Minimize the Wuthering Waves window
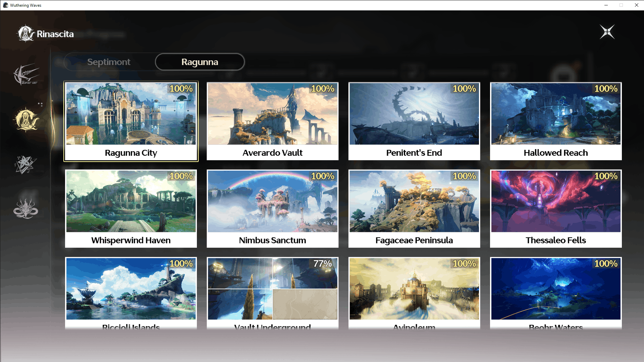Image resolution: width=644 pixels, height=362 pixels. tap(606, 5)
